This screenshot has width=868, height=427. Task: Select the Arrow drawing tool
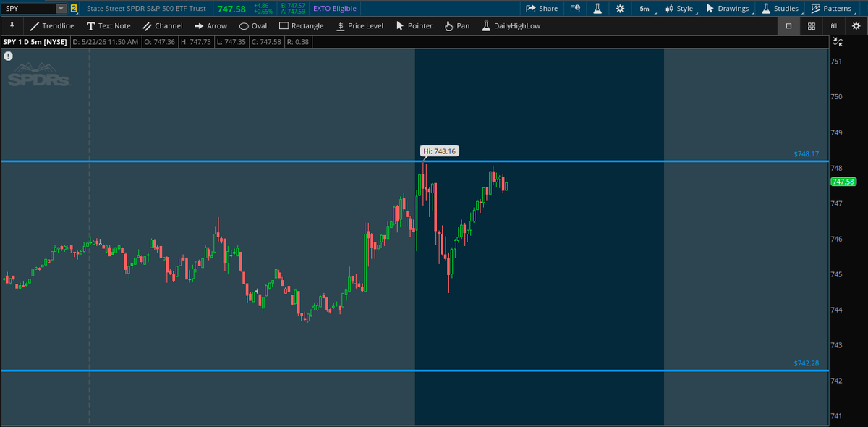click(211, 25)
